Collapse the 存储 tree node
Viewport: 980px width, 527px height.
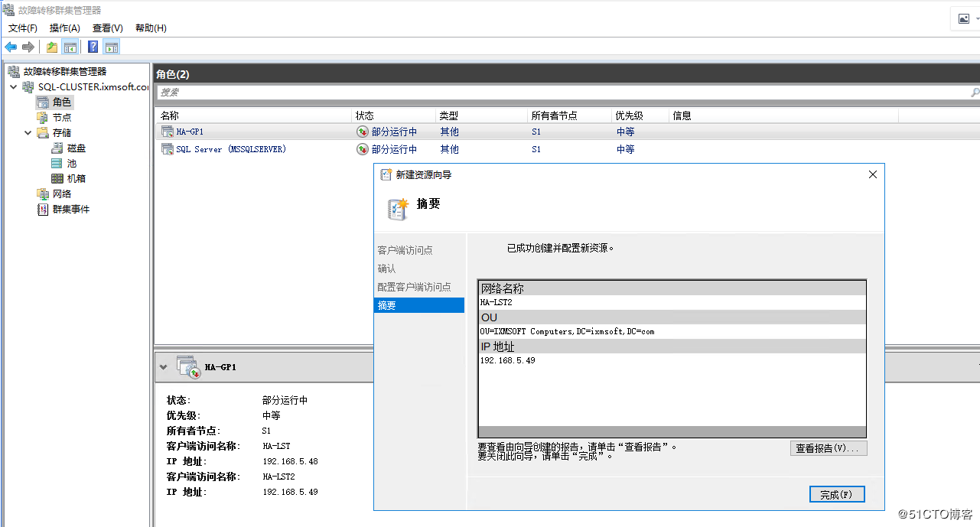click(x=27, y=132)
